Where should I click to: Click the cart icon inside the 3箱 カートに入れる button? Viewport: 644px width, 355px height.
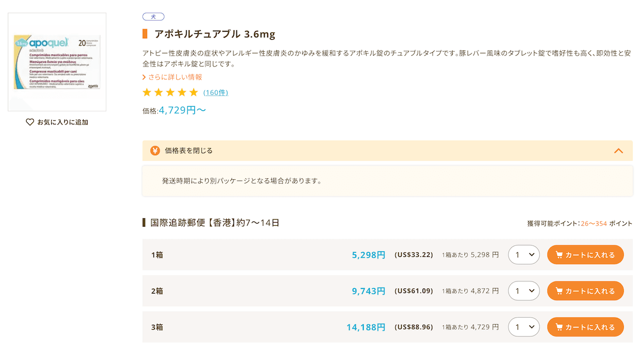pyautogui.click(x=559, y=327)
